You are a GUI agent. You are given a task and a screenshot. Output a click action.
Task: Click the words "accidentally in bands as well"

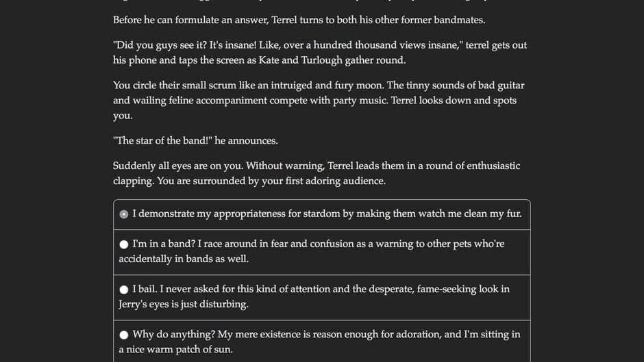point(184,259)
